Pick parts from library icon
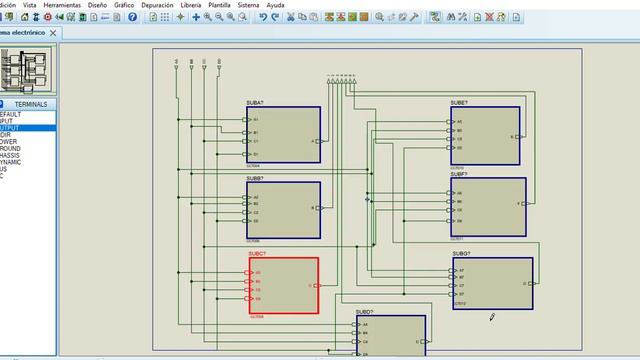This screenshot has width=640, height=360. [379, 17]
